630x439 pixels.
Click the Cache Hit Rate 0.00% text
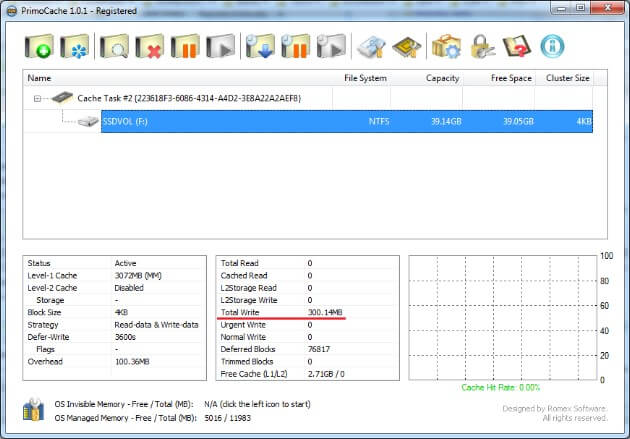[x=501, y=388]
